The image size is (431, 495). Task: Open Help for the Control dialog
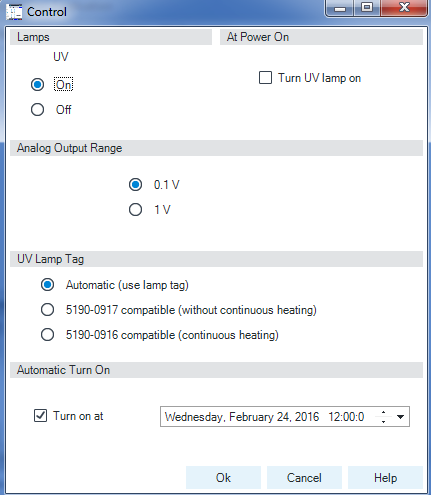click(385, 478)
